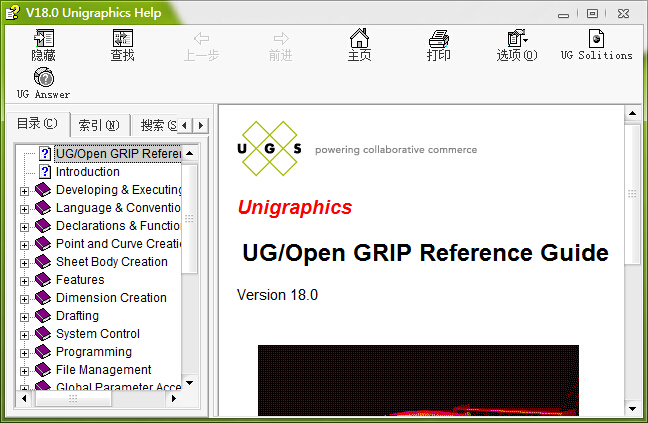Expand the Declarations & Functions node
Viewport: 648px width, 423px height.
tap(24, 227)
